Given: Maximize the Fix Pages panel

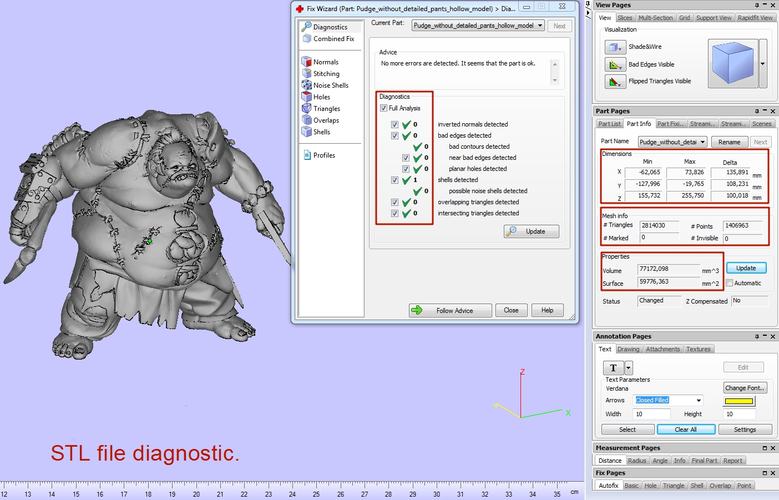Looking at the screenshot, I should (765, 473).
